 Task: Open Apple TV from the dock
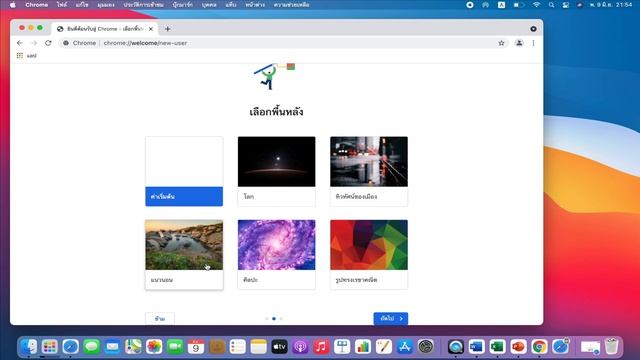pyautogui.click(x=280, y=347)
